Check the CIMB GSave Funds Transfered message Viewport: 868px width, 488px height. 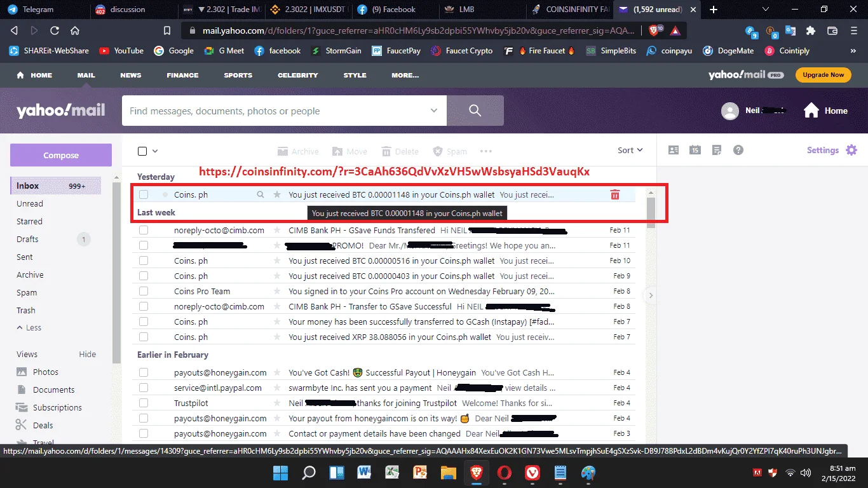[x=144, y=230]
